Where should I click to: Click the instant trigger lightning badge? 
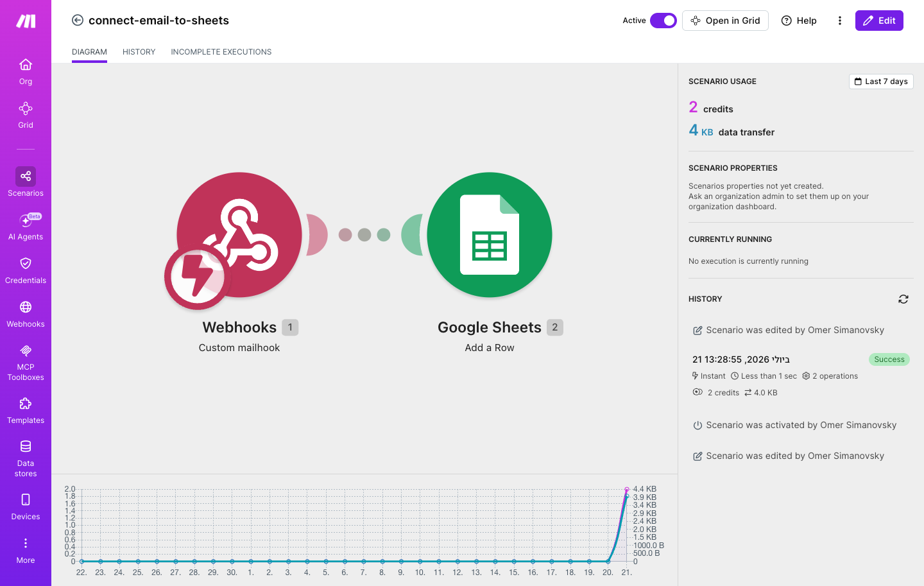tap(198, 277)
